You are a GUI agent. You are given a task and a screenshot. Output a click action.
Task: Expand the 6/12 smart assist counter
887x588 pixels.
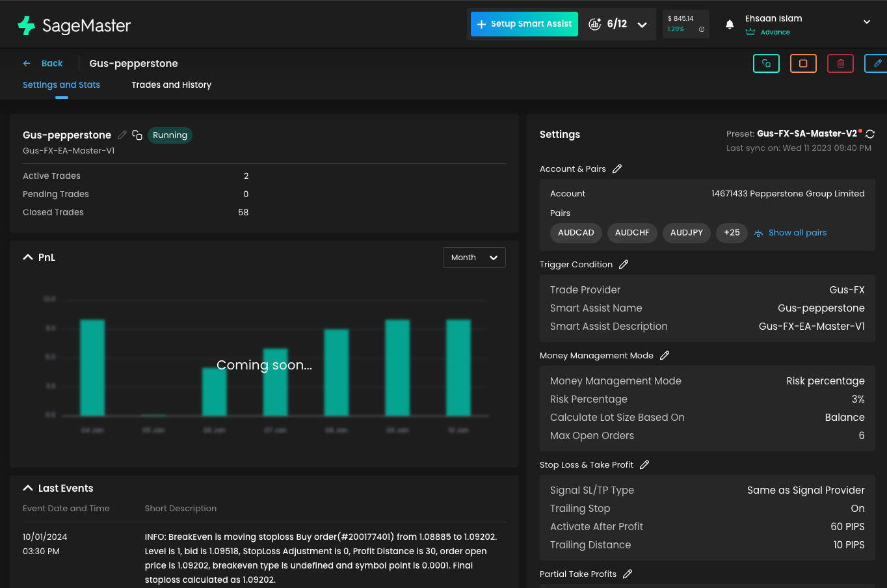coord(642,25)
